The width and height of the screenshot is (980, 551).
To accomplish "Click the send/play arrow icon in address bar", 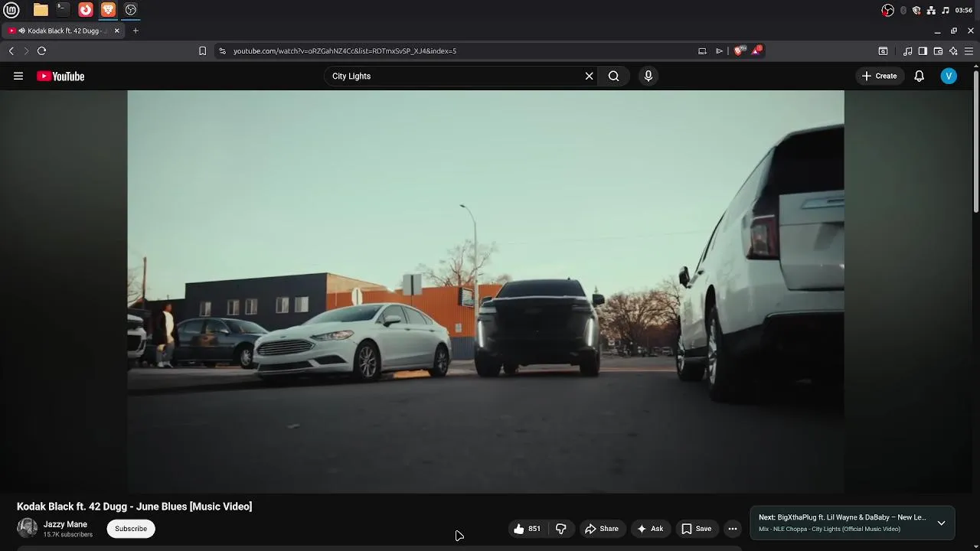I will pyautogui.click(x=720, y=51).
